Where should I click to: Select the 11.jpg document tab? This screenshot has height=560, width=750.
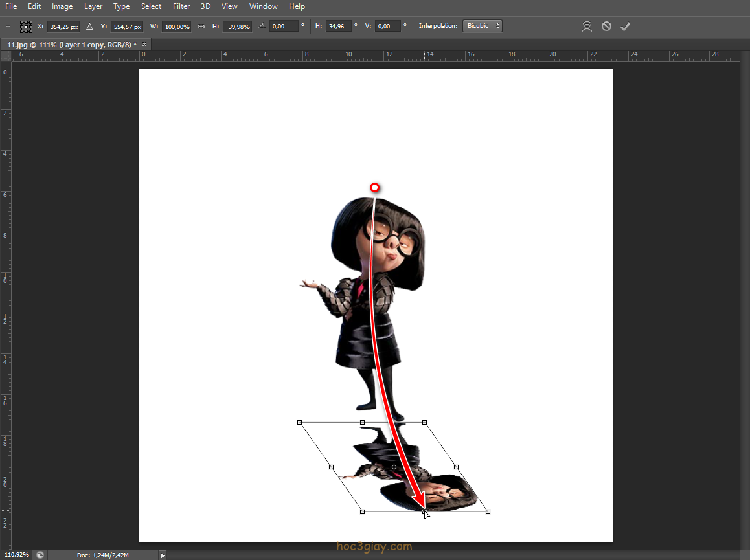[x=71, y=45]
